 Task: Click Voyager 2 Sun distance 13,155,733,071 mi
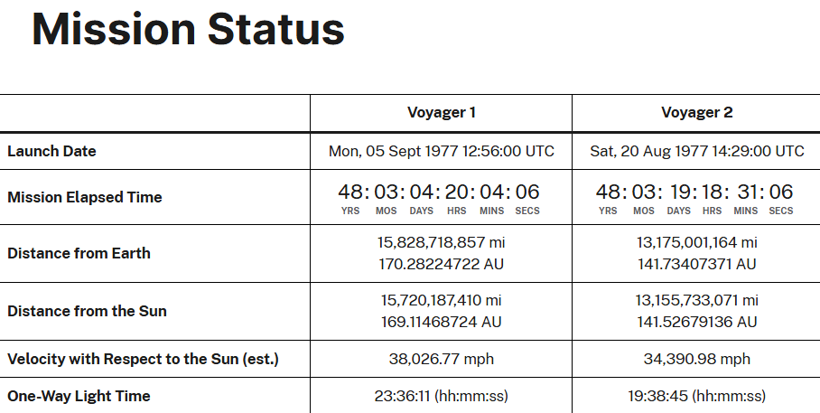tap(696, 301)
